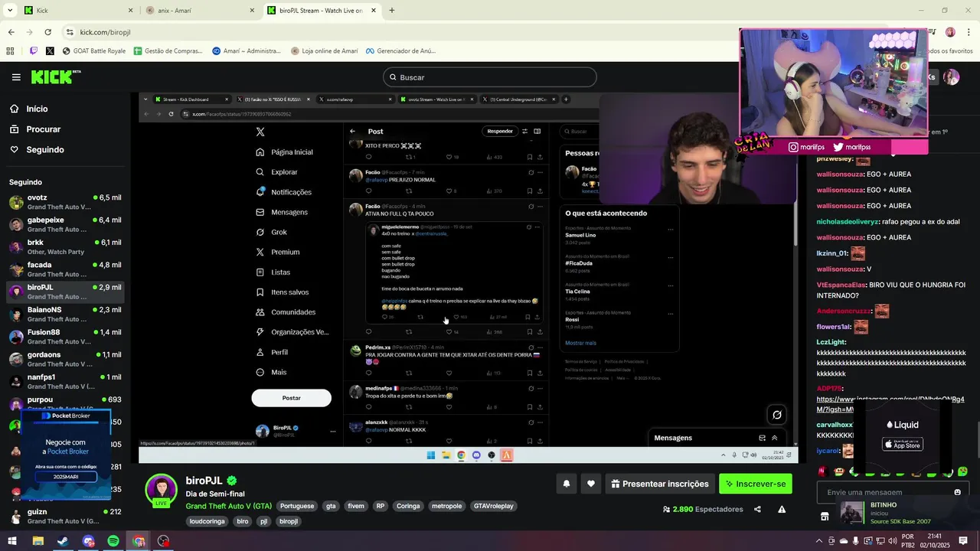Open the Twitch bookmark icon

pos(34,51)
